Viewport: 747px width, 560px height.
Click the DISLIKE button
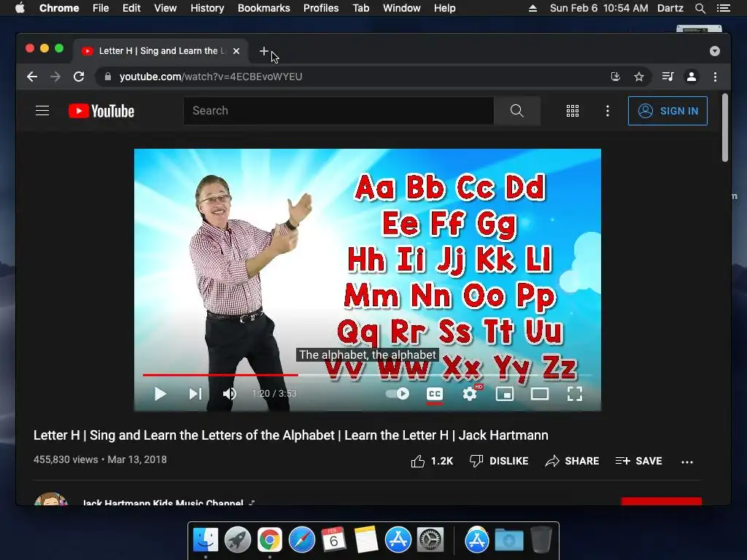tap(499, 461)
